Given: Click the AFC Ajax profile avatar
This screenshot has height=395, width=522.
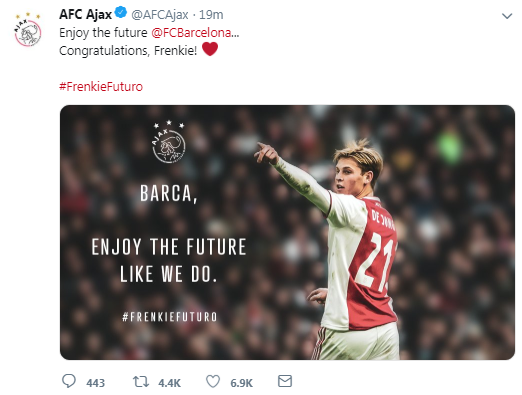Looking at the screenshot, I should point(28,30).
